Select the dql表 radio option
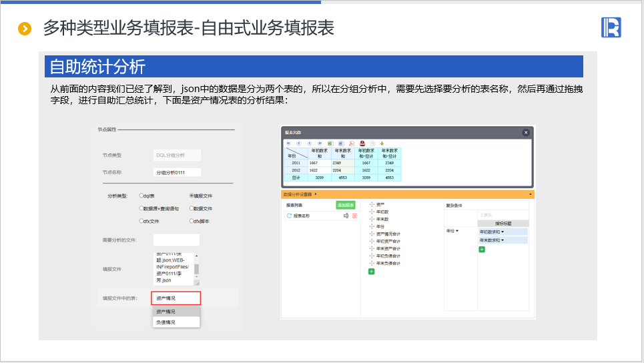 click(141, 196)
